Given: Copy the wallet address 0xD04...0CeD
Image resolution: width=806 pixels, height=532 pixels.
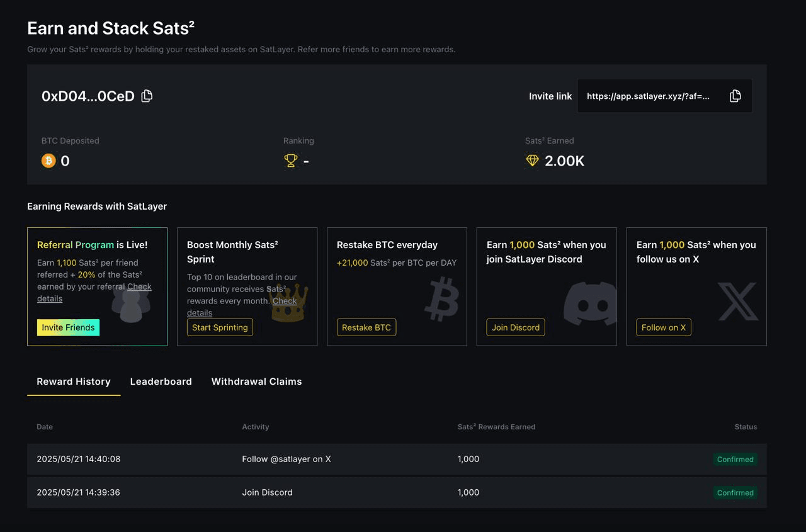Looking at the screenshot, I should click(147, 96).
